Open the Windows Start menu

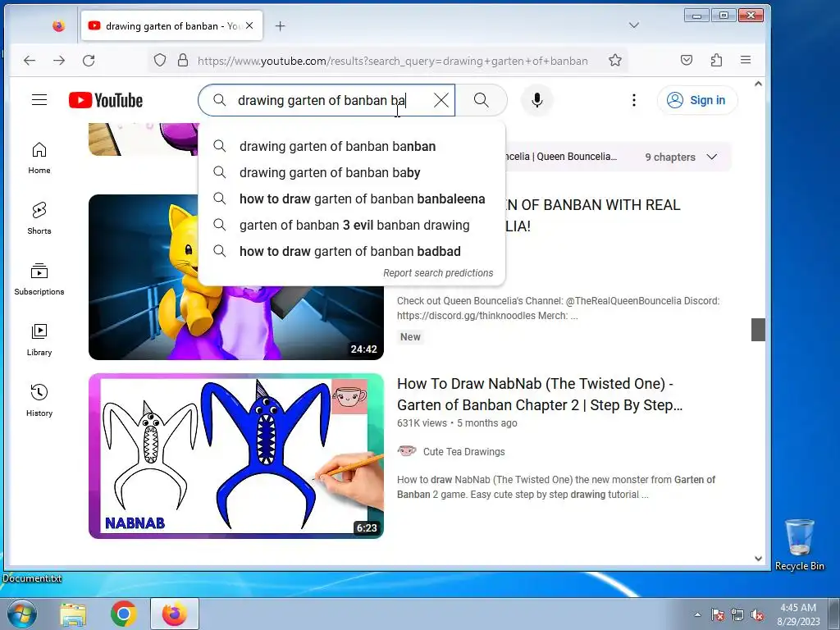pos(22,614)
